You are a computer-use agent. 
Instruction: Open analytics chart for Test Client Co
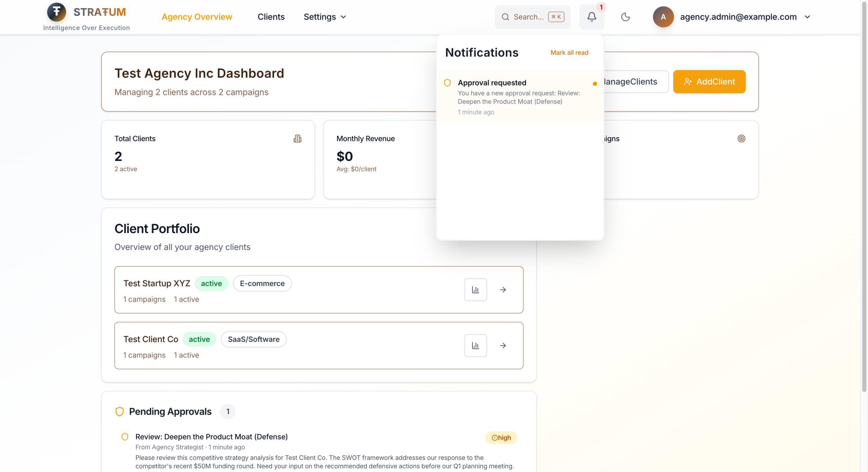tap(475, 346)
